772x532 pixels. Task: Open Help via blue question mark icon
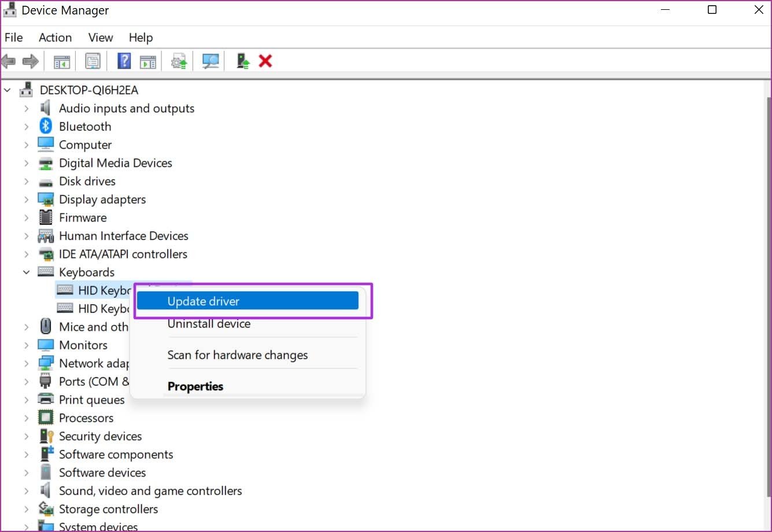[124, 61]
